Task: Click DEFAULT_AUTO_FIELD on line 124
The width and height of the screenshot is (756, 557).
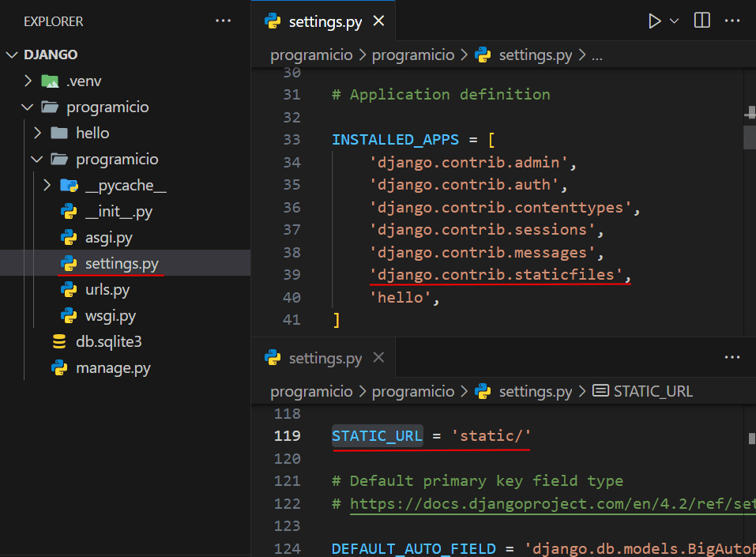Action: tap(414, 549)
